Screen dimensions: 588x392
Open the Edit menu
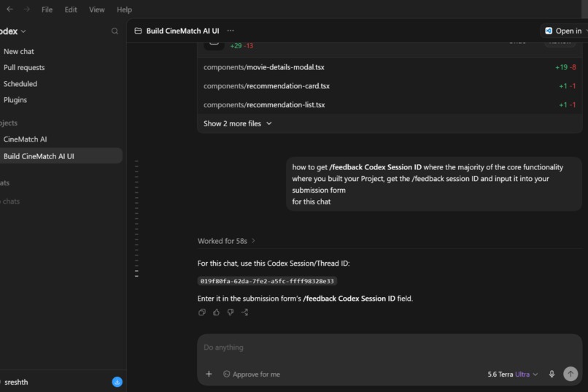click(71, 9)
